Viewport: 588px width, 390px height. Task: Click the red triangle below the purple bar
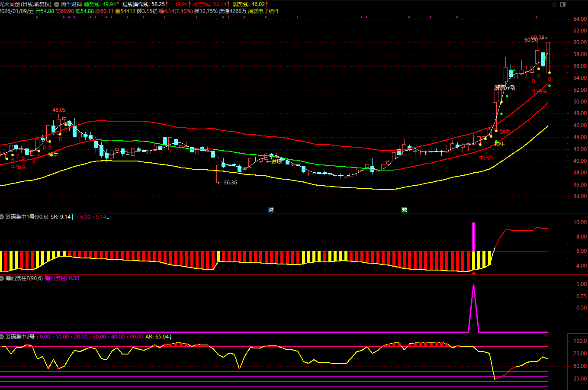click(474, 273)
